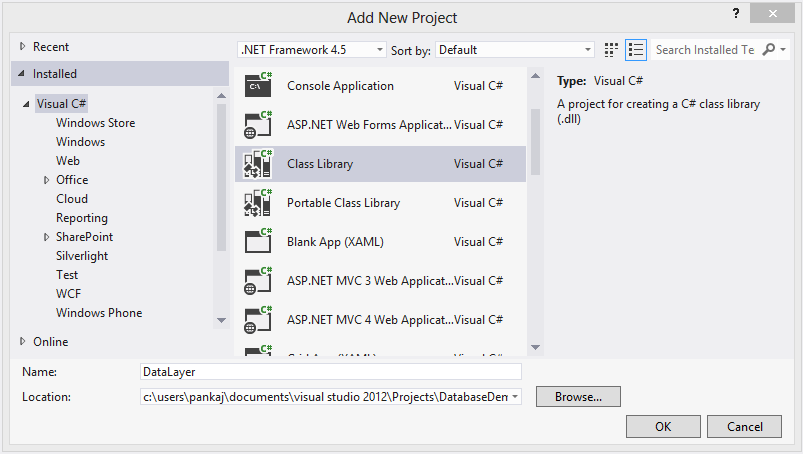Select the Blank App (XAML) row text
The image size is (803, 454).
coord(335,242)
